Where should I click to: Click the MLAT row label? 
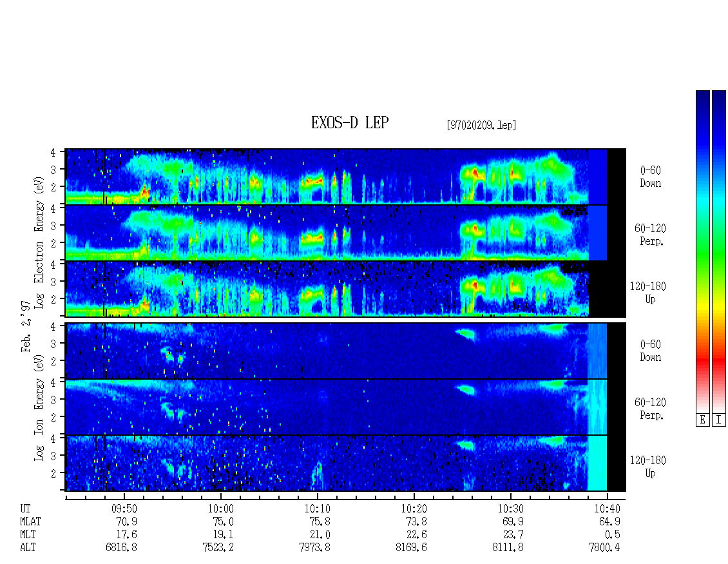pyautogui.click(x=30, y=521)
